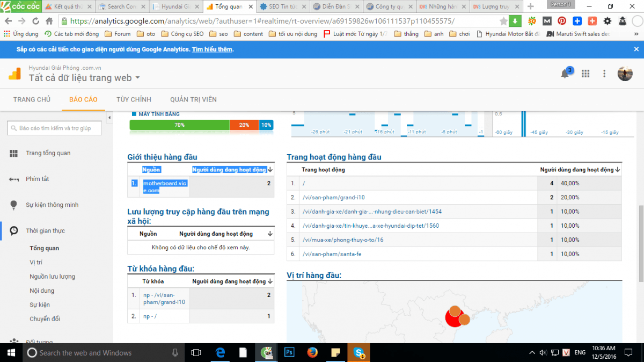Click the browser home icon
644x362 pixels.
point(49,21)
